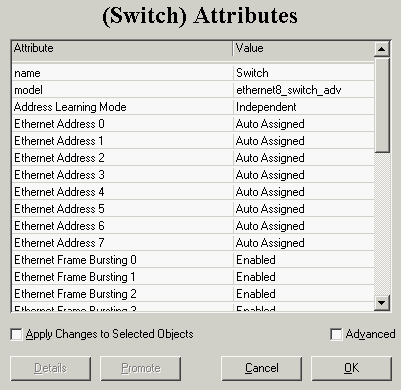The image size is (401, 390).
Task: Click Auto Assigned for Ethernet Address 1
Action: pos(304,141)
